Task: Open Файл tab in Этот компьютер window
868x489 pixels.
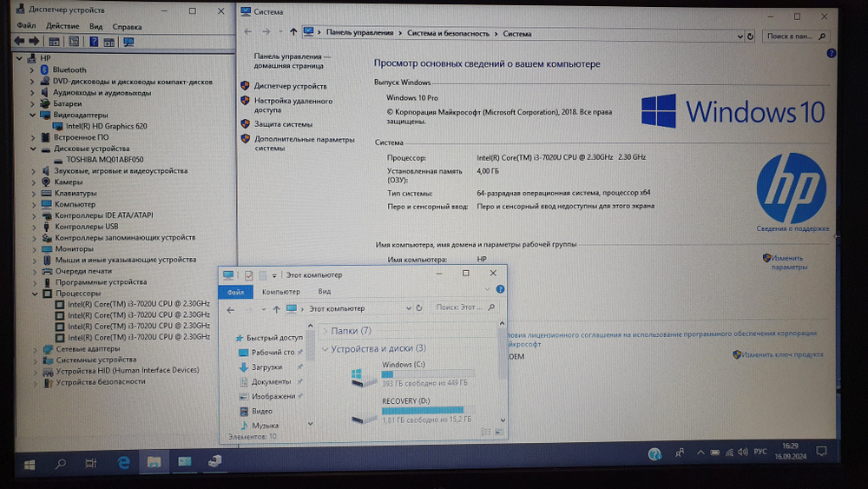Action: 235,292
